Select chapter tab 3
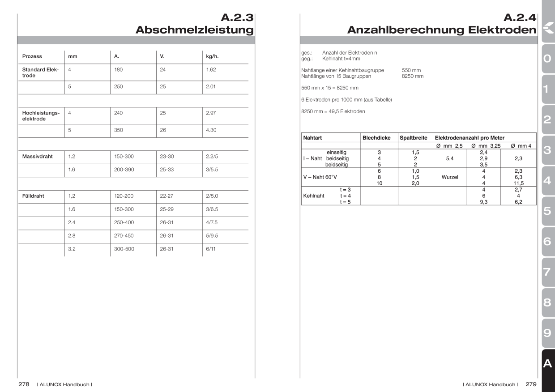The width and height of the screenshot is (555, 392). pos(548,150)
